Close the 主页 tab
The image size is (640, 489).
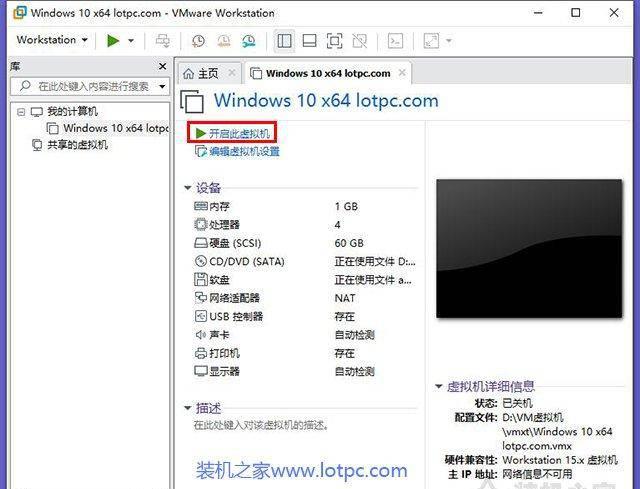coord(232,73)
